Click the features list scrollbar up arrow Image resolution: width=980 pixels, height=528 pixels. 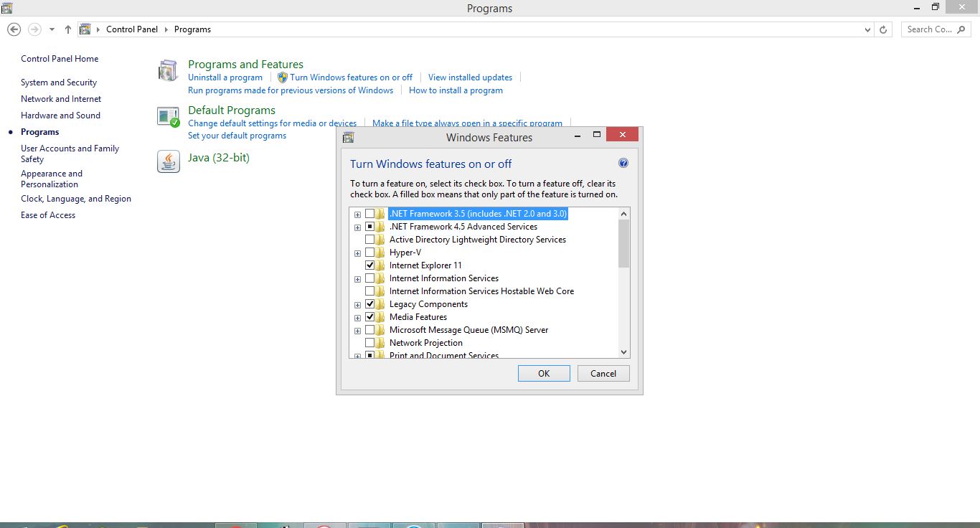point(623,214)
